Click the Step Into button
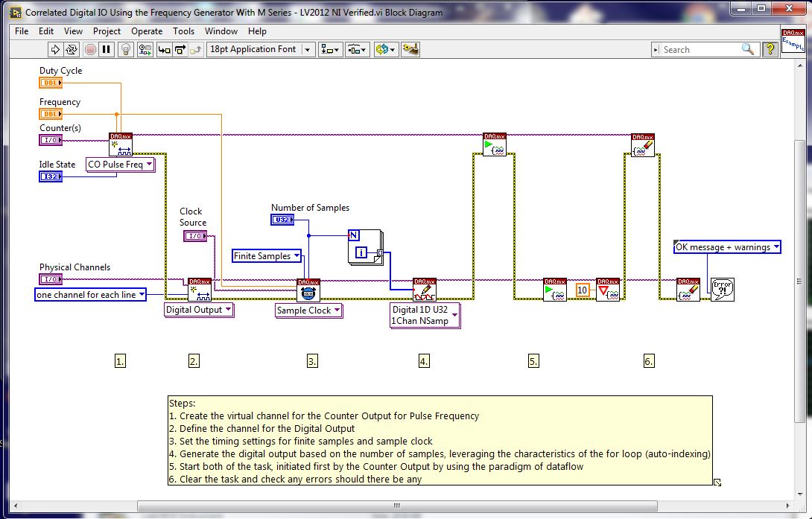The height and width of the screenshot is (519, 812). pos(164,50)
